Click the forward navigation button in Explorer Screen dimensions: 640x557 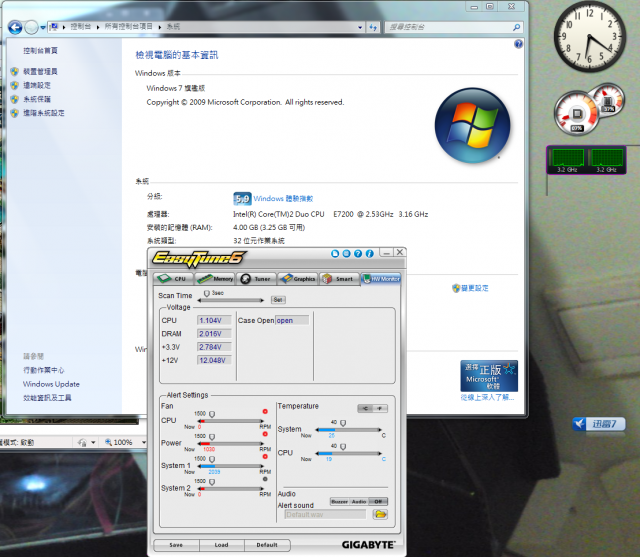(31, 27)
